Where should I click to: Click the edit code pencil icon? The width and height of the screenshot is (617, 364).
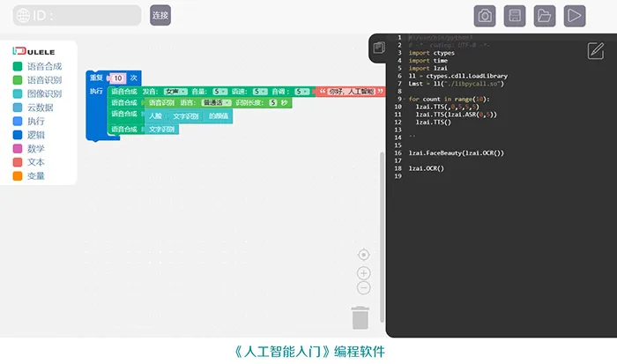[x=595, y=49]
